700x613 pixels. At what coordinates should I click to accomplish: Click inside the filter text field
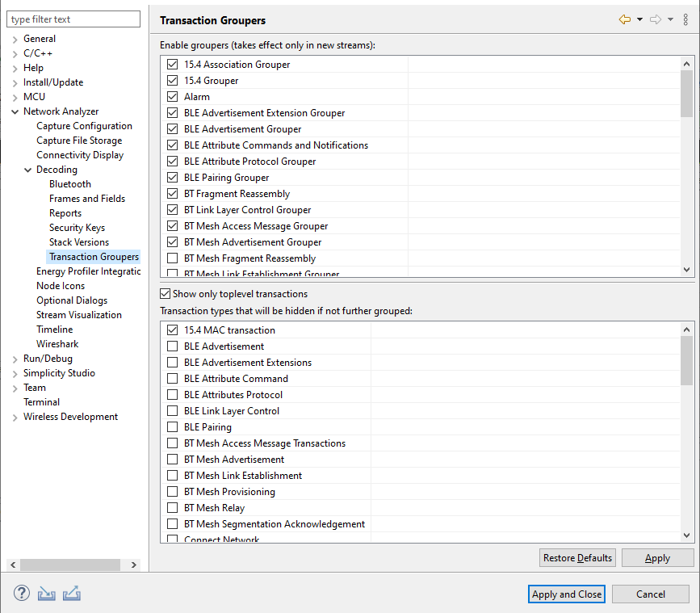tap(73, 18)
